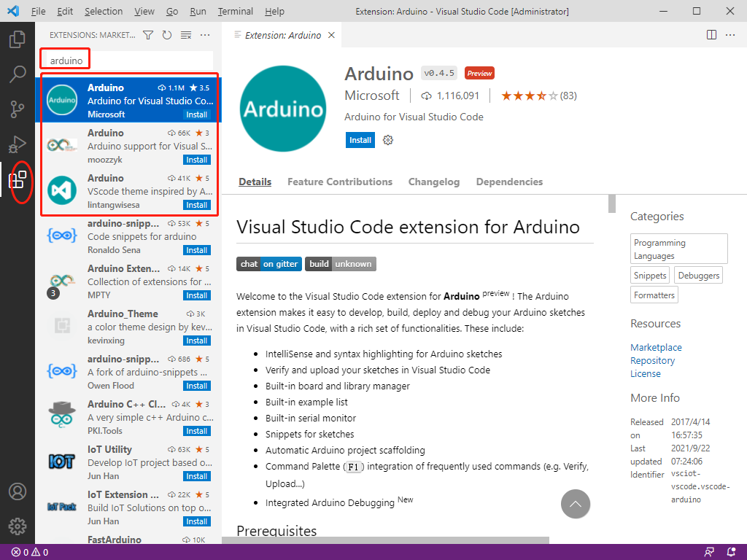Image resolution: width=747 pixels, height=560 pixels.
Task: Refresh the extensions list
Action: click(168, 34)
